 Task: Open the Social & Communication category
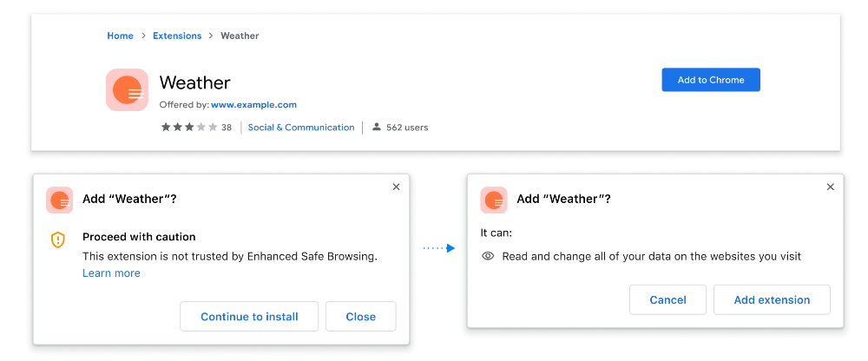301,128
